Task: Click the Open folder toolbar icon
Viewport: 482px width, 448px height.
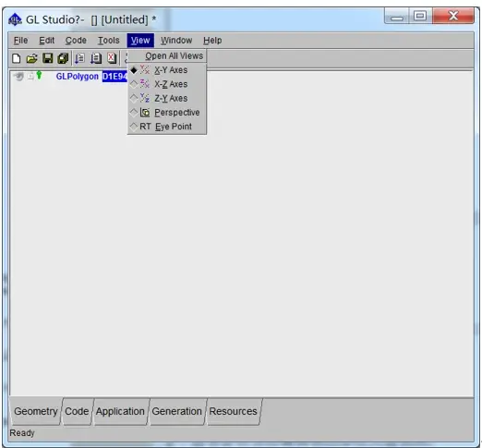Action: 31,58
